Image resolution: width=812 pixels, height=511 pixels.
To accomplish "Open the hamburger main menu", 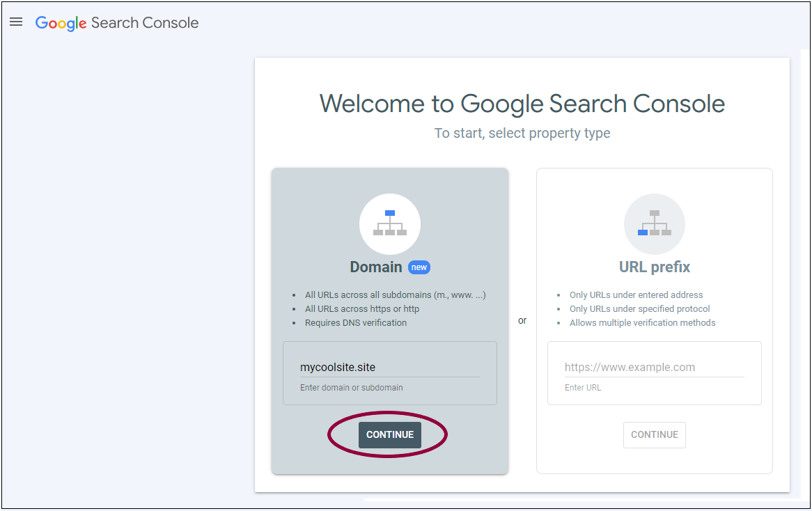I will [16, 22].
